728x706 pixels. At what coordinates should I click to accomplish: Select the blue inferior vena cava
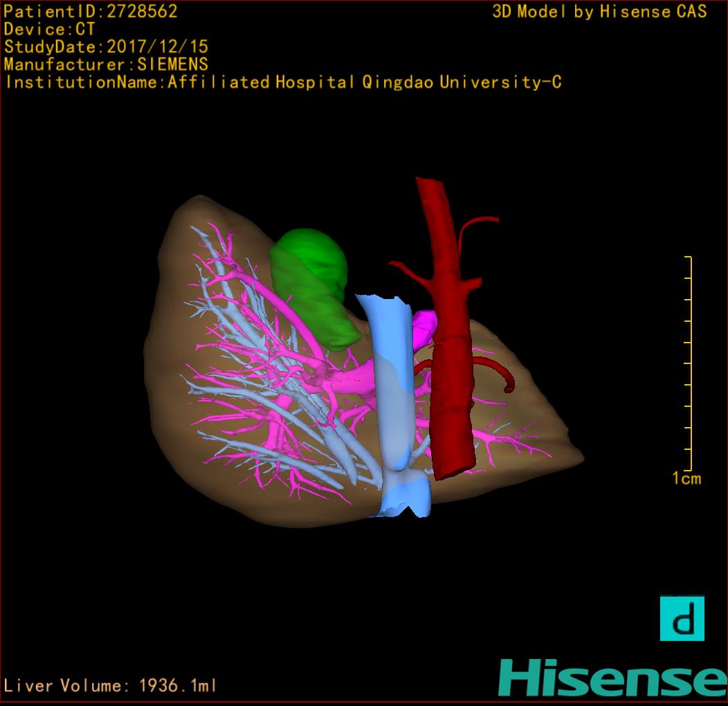(394, 404)
